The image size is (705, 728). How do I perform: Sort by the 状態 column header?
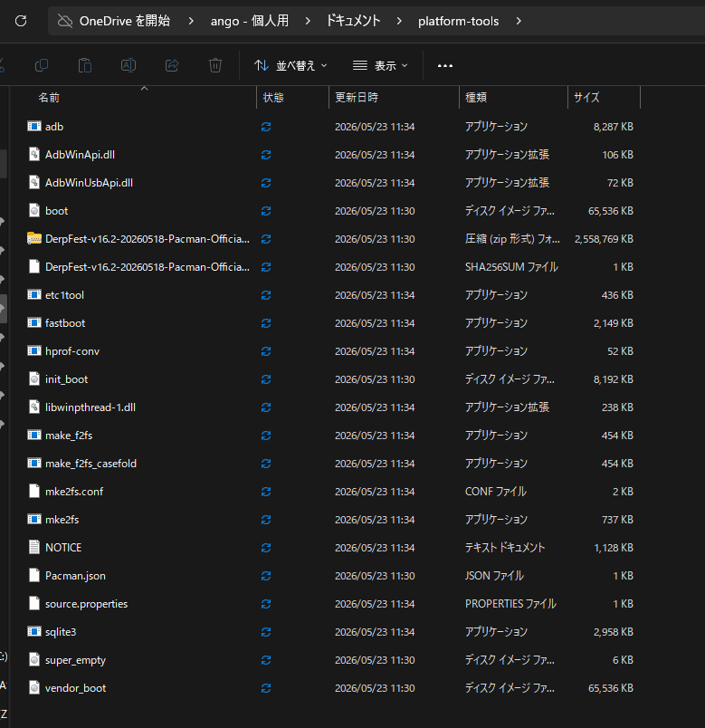tap(273, 98)
